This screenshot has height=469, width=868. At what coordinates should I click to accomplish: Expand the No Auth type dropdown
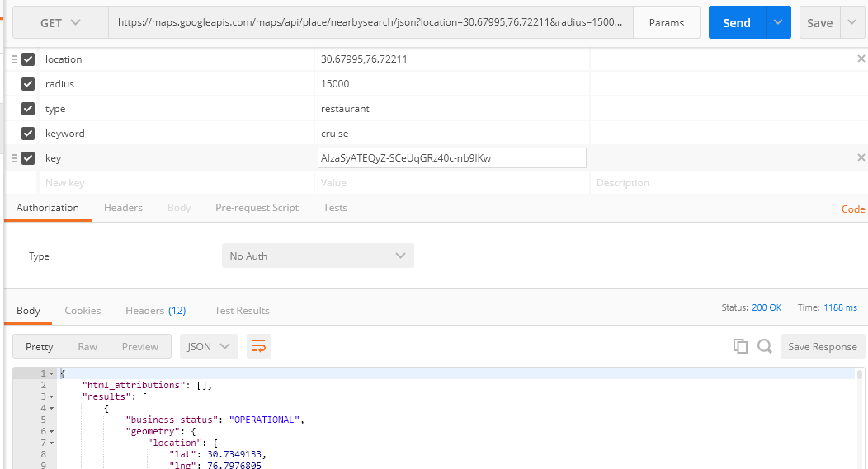pyautogui.click(x=318, y=256)
